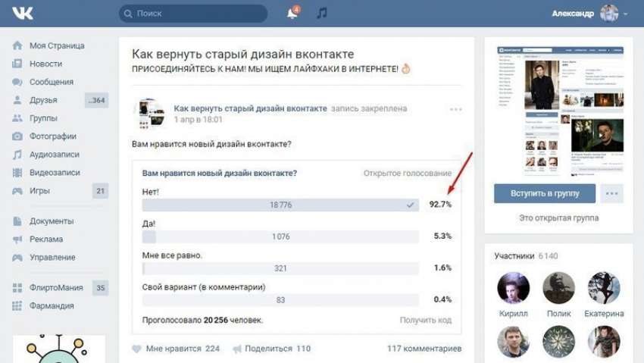Image resolution: width=644 pixels, height=363 pixels.
Task: Click the Это открытая группа text
Action: tap(558, 218)
